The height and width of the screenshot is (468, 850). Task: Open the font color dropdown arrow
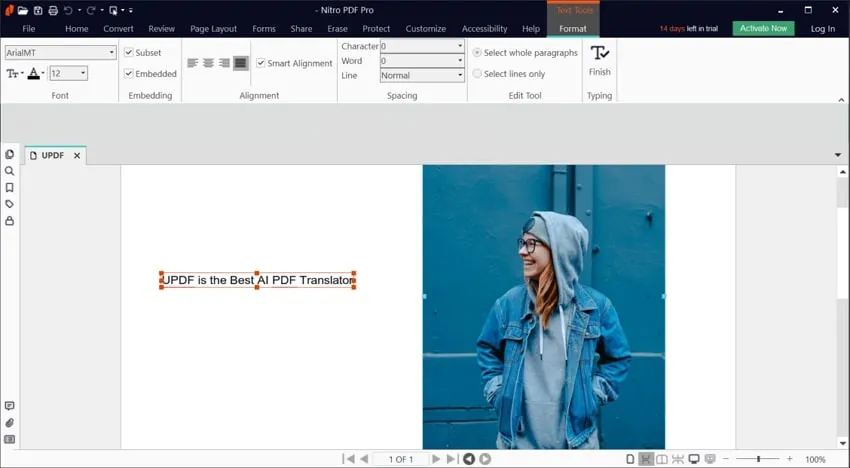[x=43, y=73]
